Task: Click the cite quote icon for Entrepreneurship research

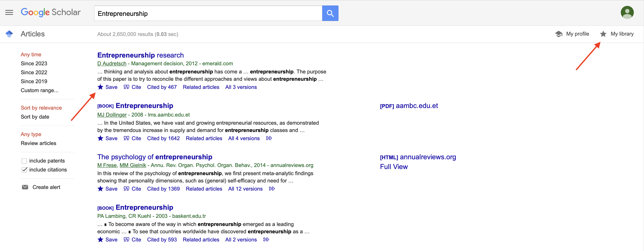Action: (126, 87)
